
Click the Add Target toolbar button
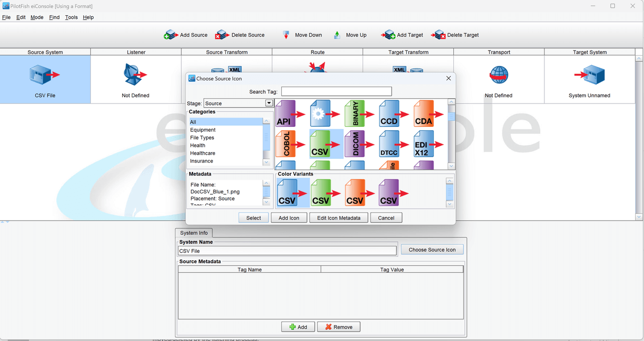[x=402, y=35]
